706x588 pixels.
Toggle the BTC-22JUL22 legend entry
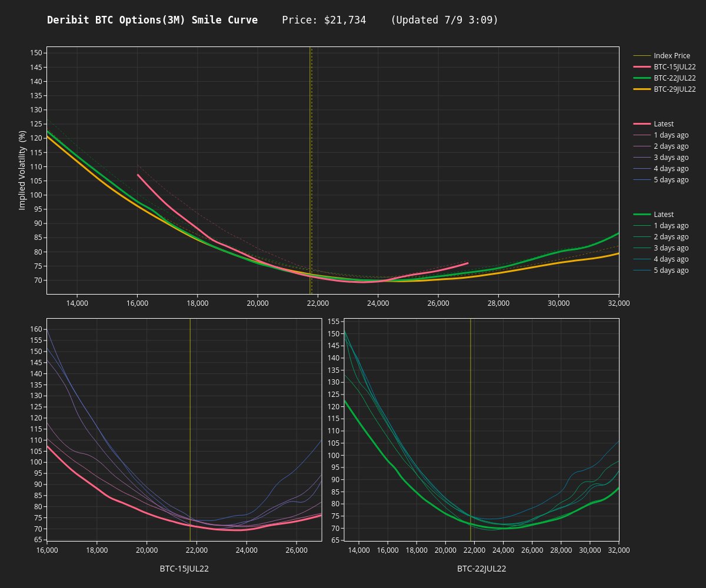pyautogui.click(x=665, y=78)
